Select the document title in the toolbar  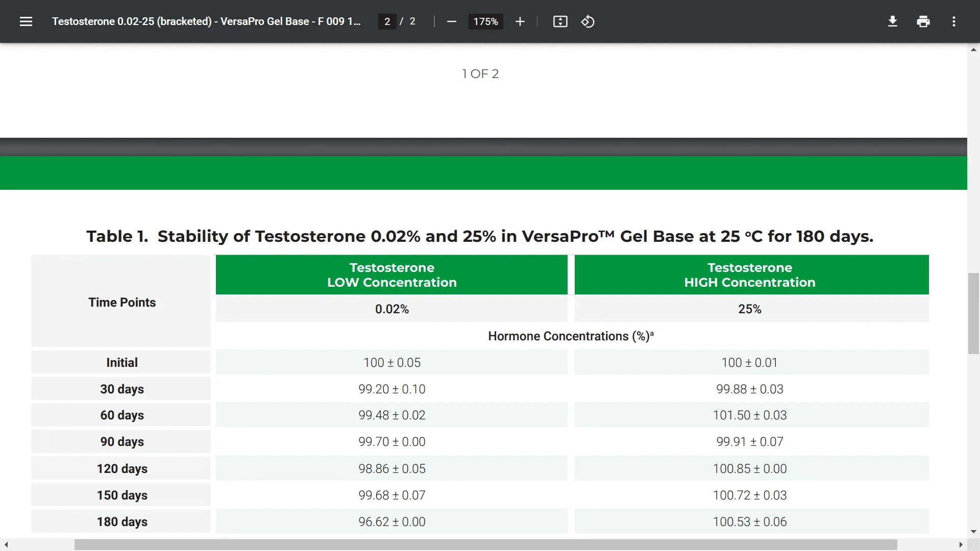(206, 21)
